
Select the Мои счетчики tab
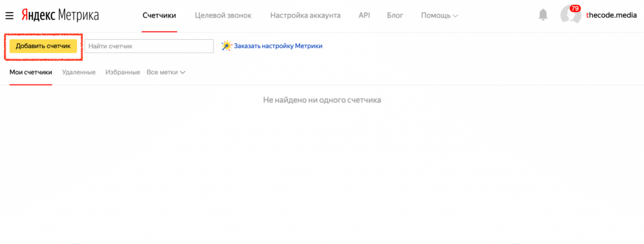pos(31,72)
